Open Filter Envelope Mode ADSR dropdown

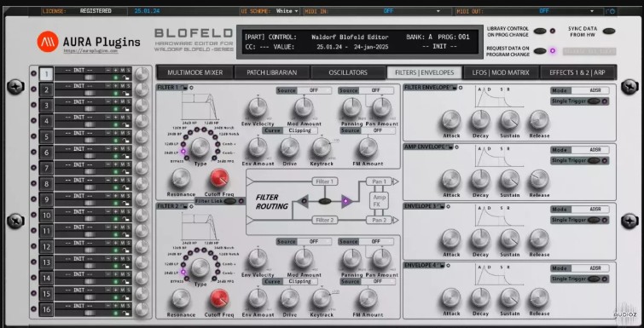point(590,90)
